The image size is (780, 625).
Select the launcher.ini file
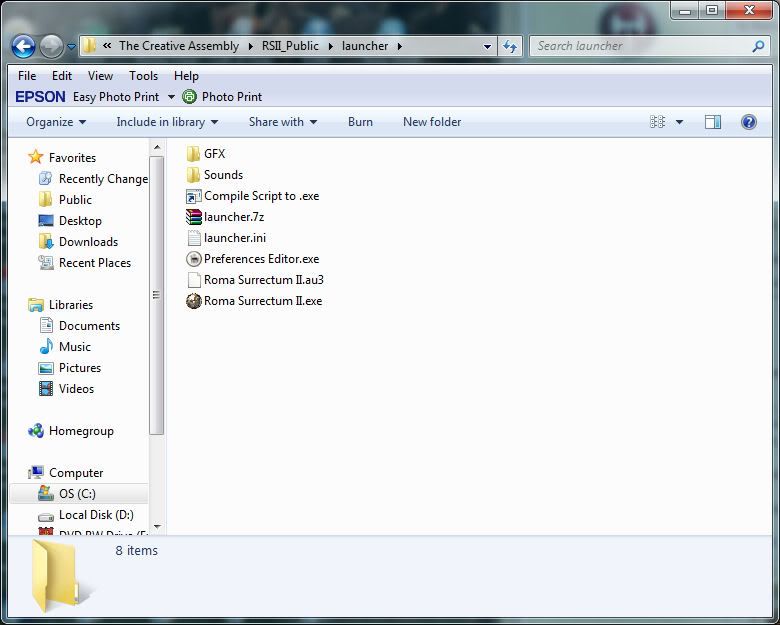coord(234,238)
